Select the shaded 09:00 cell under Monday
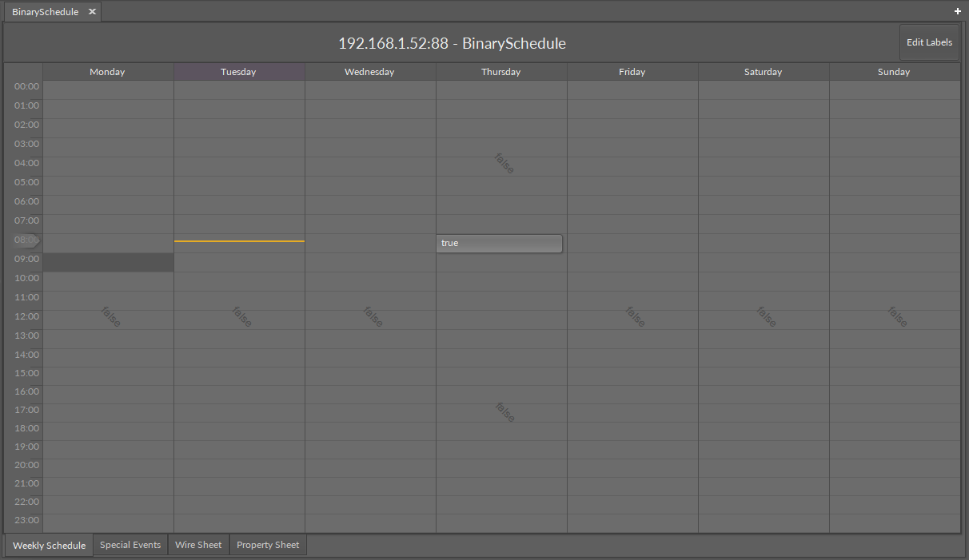969x560 pixels. point(107,262)
